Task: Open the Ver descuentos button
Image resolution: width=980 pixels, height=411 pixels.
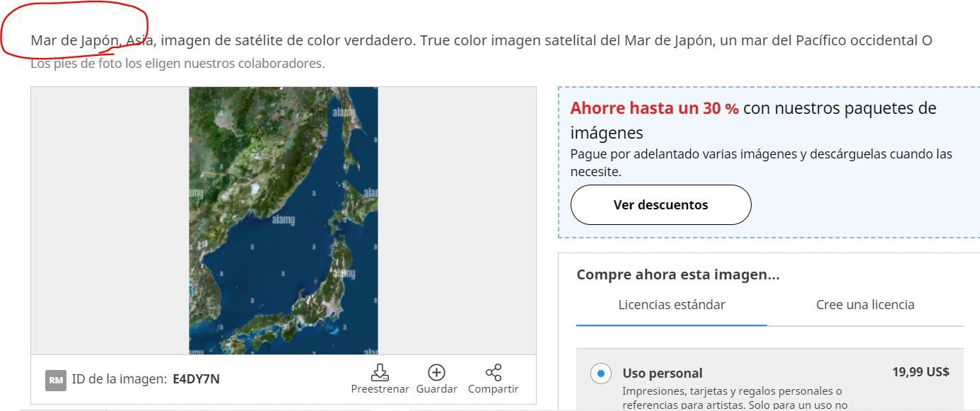Action: tap(660, 205)
